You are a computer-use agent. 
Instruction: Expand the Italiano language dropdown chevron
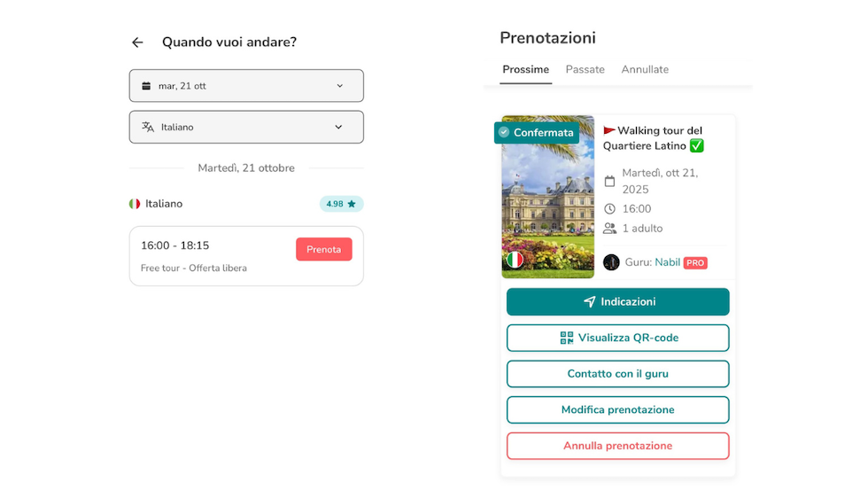point(338,127)
